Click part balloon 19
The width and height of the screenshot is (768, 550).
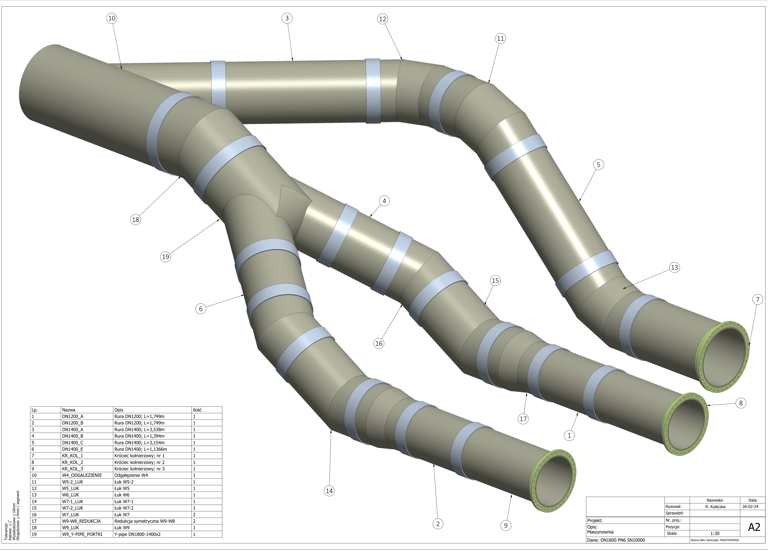pyautogui.click(x=166, y=256)
